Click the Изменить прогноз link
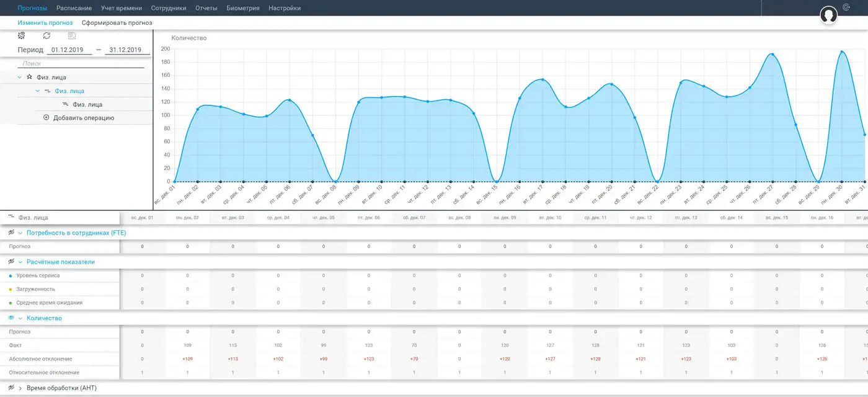The image size is (868, 397). 45,23
